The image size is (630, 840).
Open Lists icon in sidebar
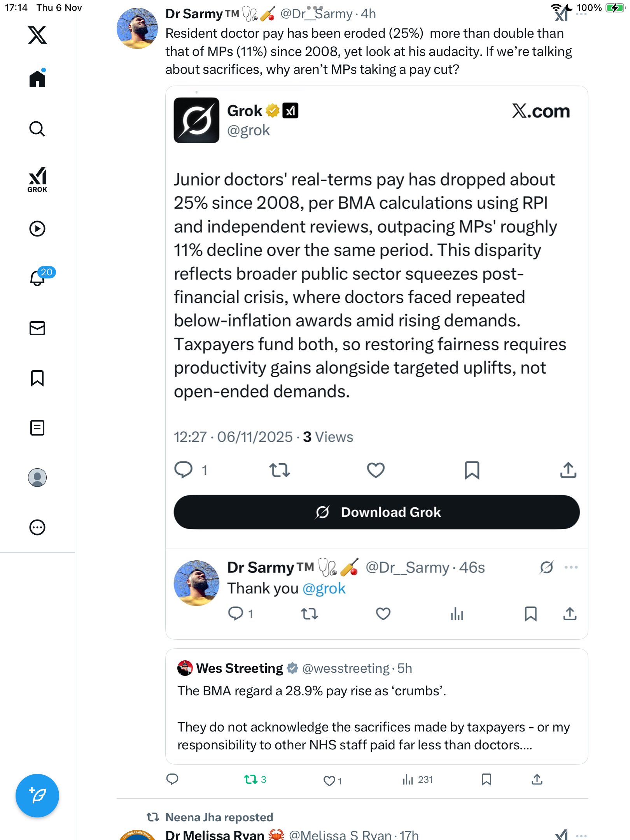(37, 428)
